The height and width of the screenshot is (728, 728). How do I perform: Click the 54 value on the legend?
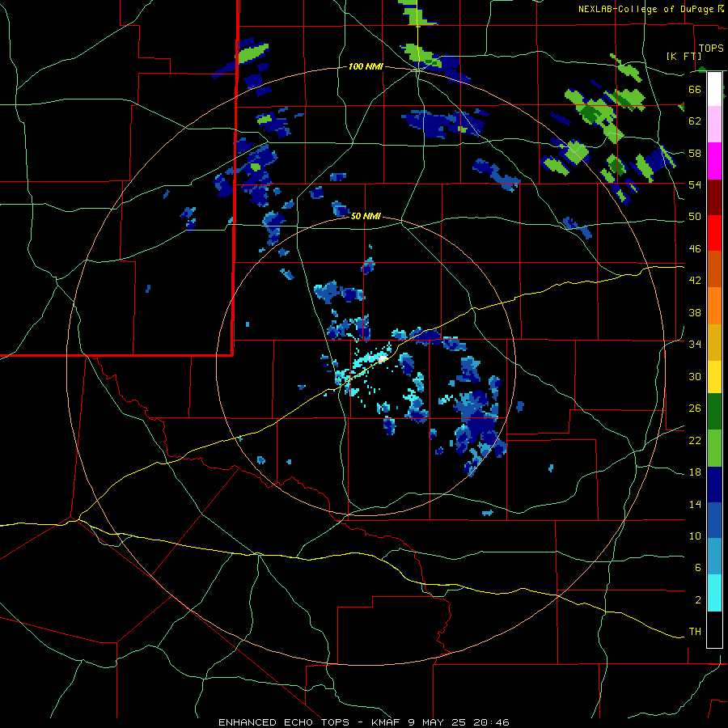(695, 184)
